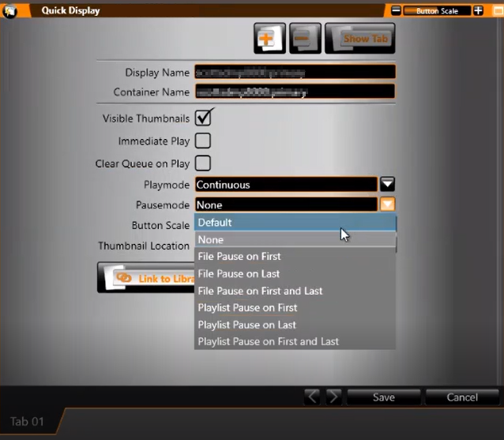Select Playlist Pause on Last
The width and height of the screenshot is (504, 440).
[295, 325]
